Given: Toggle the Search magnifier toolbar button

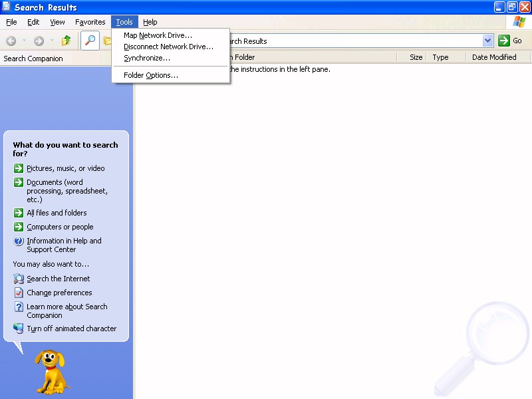Looking at the screenshot, I should [x=90, y=41].
